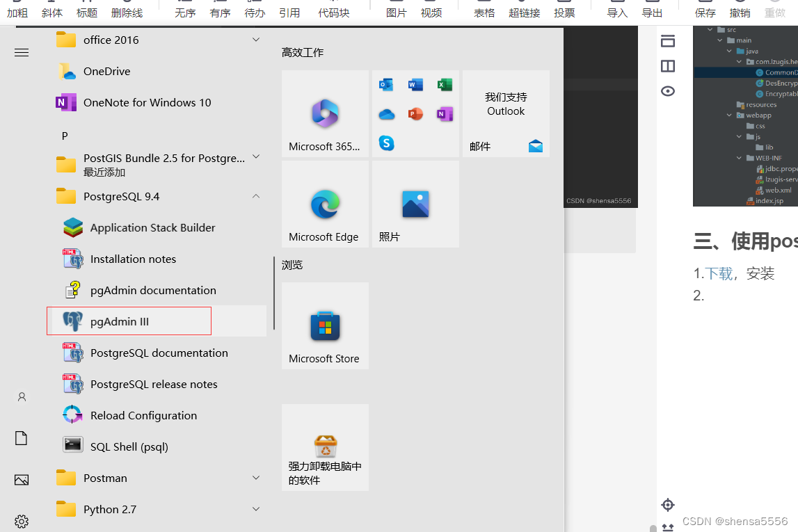Click OneDrive cloud icon in tile group
The width and height of the screenshot is (798, 532).
(x=386, y=115)
